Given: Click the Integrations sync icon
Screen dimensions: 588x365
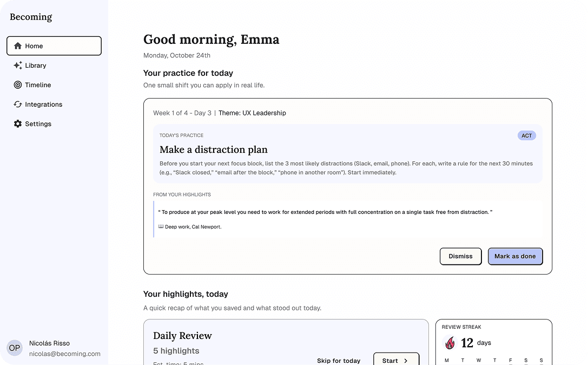Looking at the screenshot, I should coord(18,105).
